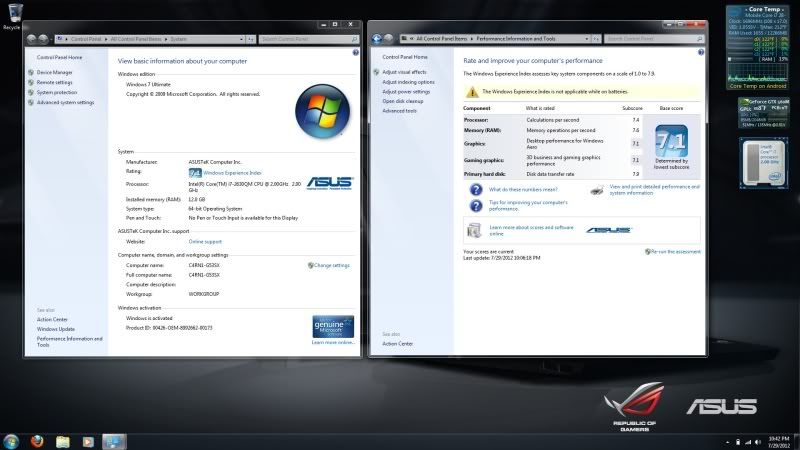Screen dimensions: 800x450
Task: Open System protection link
Action: [x=57, y=93]
